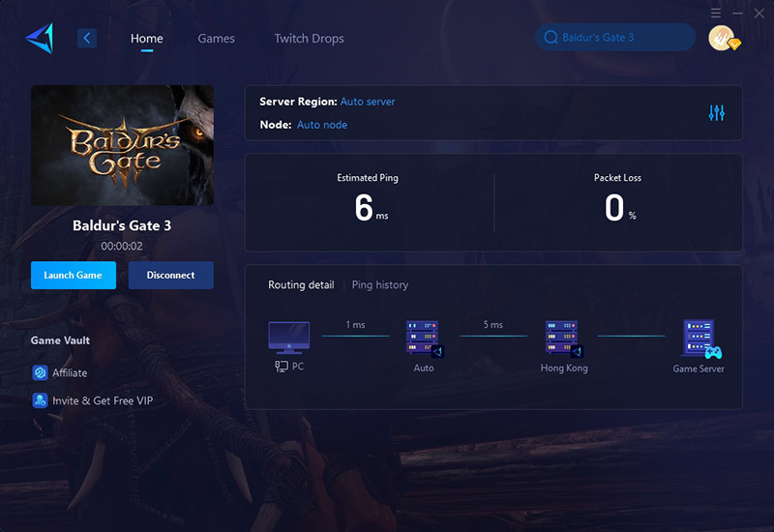Image resolution: width=774 pixels, height=532 pixels.
Task: Click the Game Server icon
Action: click(701, 339)
